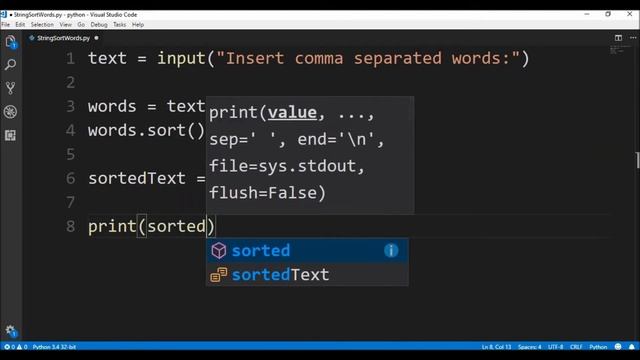Open the editor More Actions ellipsis
The image size is (640, 360).
(x=633, y=38)
